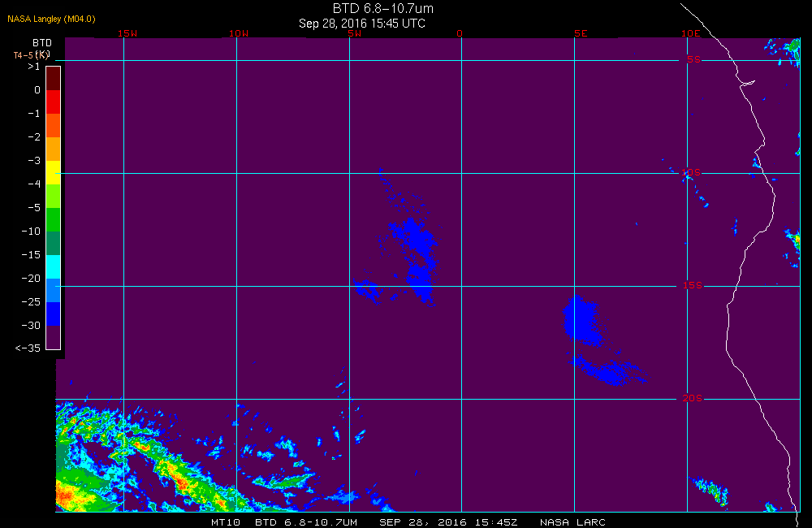The width and height of the screenshot is (812, 528).
Task: Click the dark red >1 color bar segment
Action: coord(54,78)
